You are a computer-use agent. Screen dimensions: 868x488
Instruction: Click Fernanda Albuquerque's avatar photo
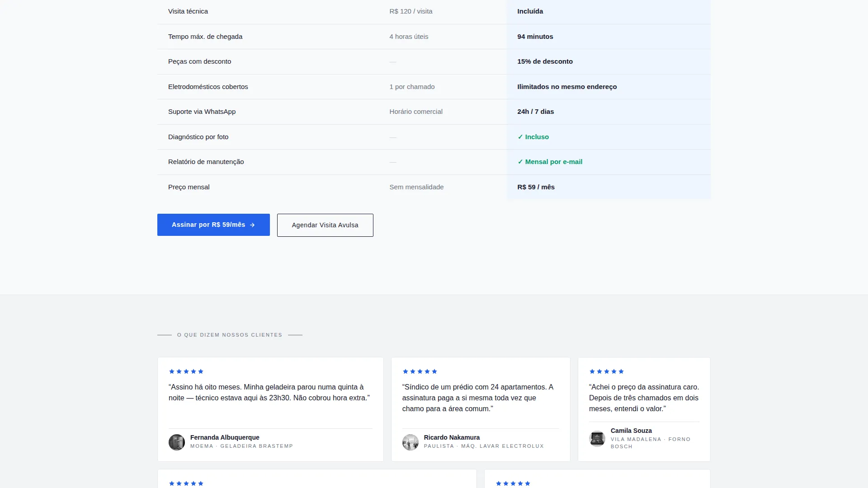tap(177, 442)
